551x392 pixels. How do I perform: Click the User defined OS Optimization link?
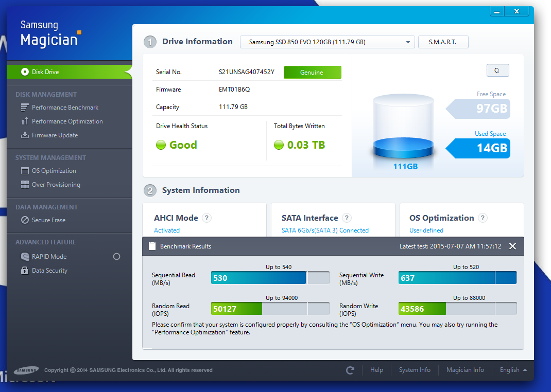click(x=426, y=230)
